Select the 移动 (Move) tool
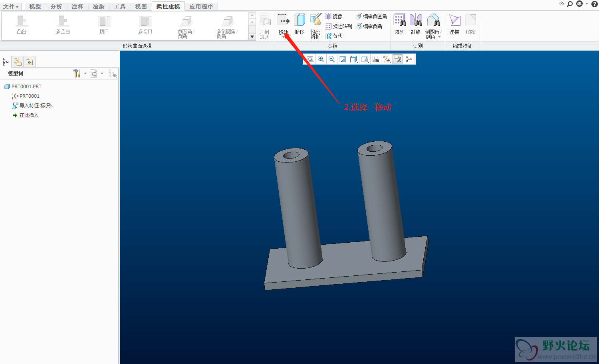Viewport: 599px width, 364px height. (x=283, y=24)
